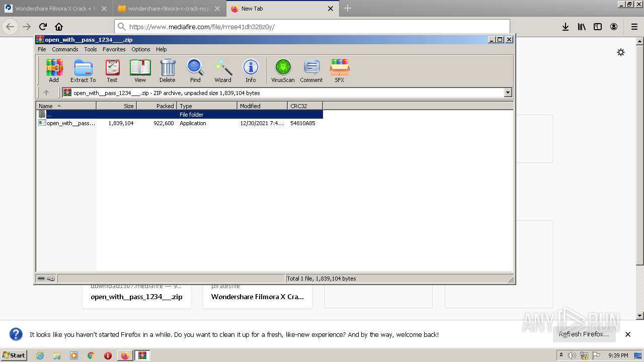Run the Test archive tool
The width and height of the screenshot is (644, 362).
coord(112,70)
